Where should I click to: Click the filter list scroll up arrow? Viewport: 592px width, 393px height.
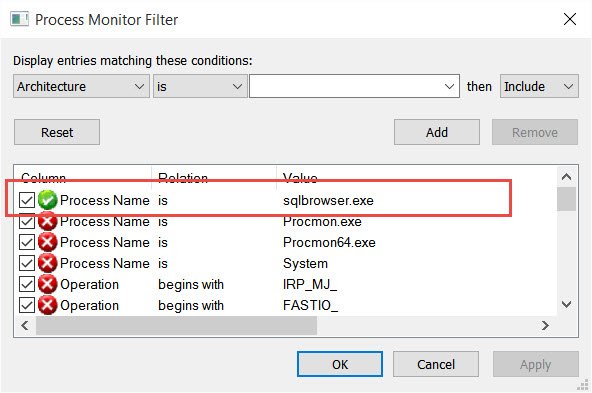(x=566, y=177)
